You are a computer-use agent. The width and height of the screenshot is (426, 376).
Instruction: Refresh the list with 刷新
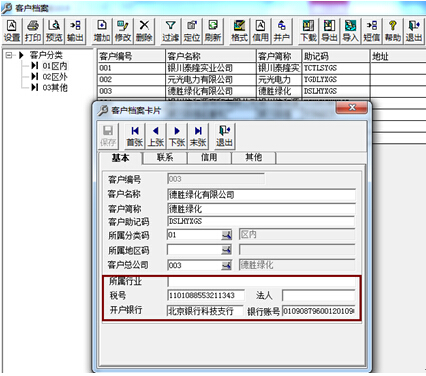[x=213, y=31]
